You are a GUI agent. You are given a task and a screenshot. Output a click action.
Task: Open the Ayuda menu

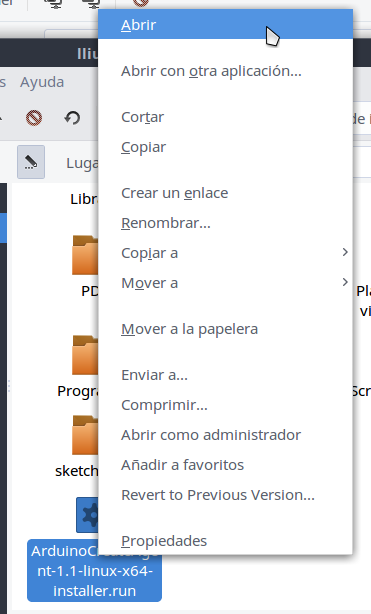[x=42, y=82]
